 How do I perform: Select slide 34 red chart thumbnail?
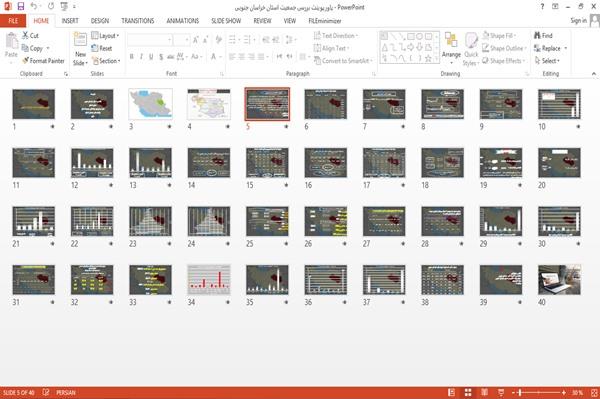pos(209,280)
